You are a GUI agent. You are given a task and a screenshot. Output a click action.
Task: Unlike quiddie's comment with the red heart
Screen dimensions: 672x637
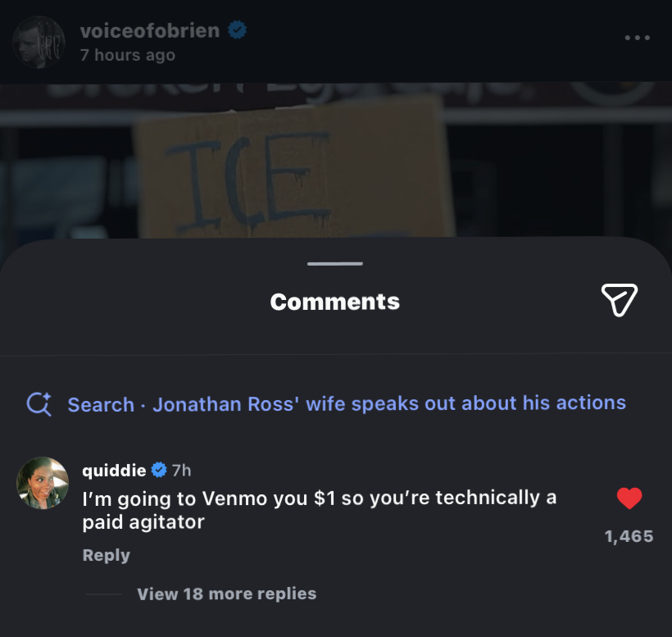[x=629, y=498]
